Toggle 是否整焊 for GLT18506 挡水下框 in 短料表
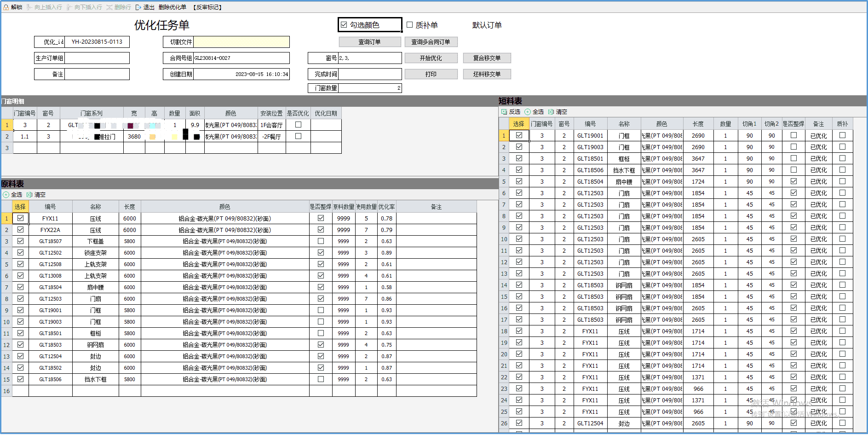868x435 pixels. pos(793,170)
